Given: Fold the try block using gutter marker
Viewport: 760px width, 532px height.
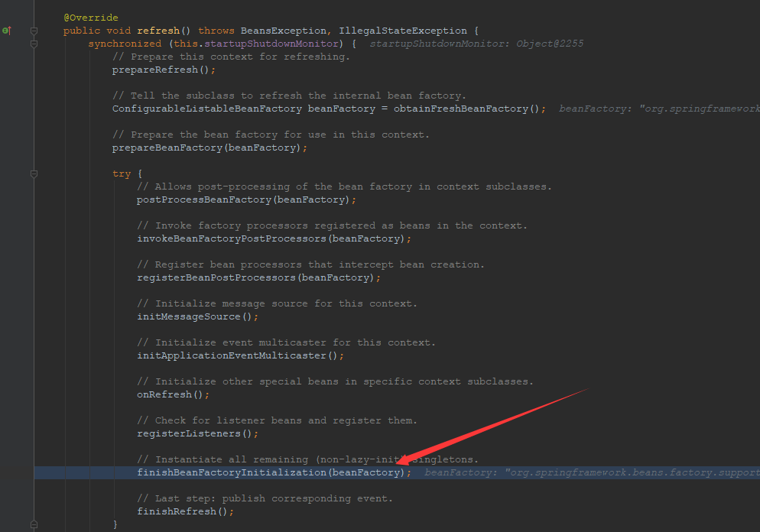Looking at the screenshot, I should click(x=34, y=174).
